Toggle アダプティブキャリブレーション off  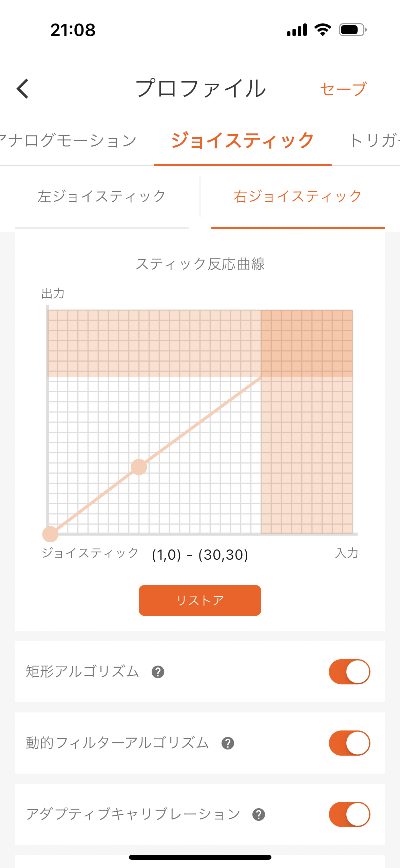[349, 814]
